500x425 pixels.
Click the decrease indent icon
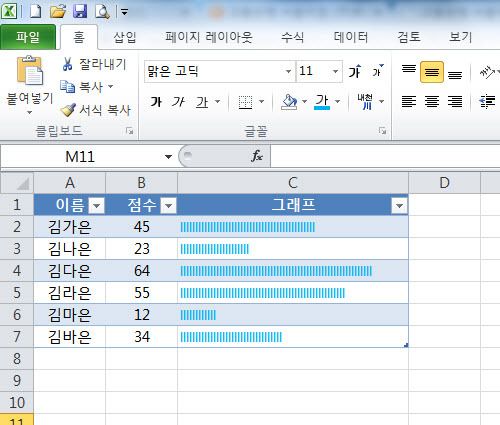pyautogui.click(x=487, y=101)
